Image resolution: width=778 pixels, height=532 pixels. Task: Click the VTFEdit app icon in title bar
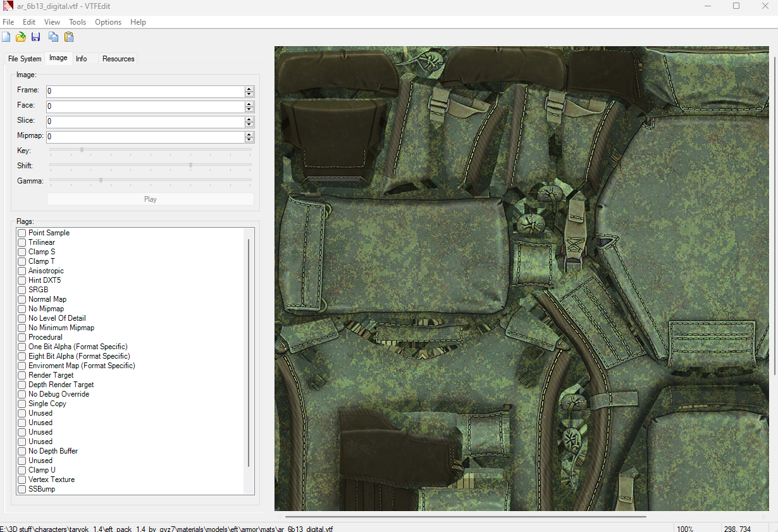tap(8, 6)
